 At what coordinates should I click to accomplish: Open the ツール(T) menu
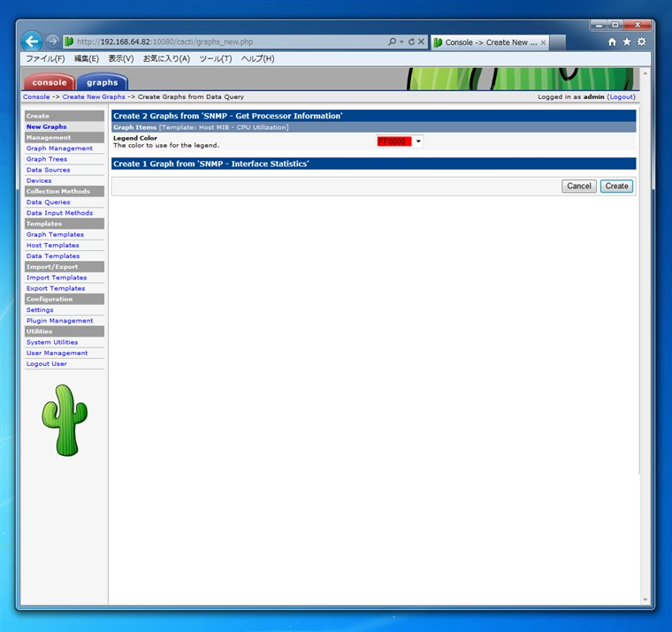click(216, 58)
